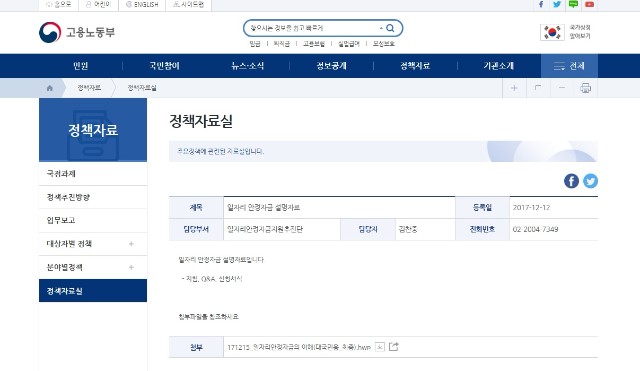
Task: Decrease font size with minus icon
Action: [562, 88]
